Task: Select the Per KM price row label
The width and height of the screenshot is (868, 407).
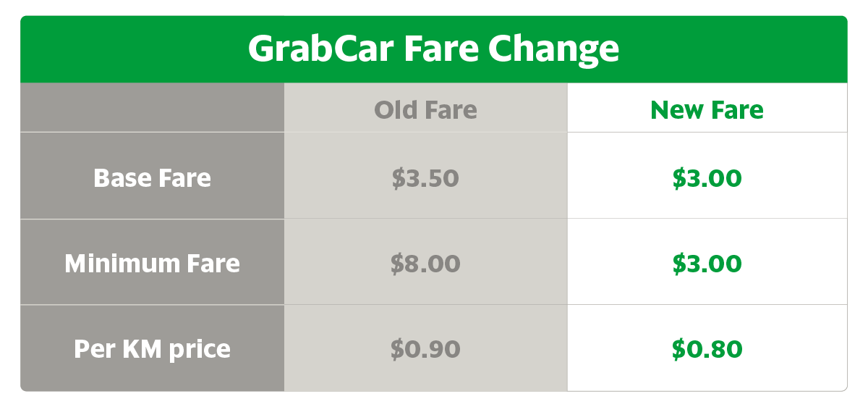Action: [x=152, y=349]
